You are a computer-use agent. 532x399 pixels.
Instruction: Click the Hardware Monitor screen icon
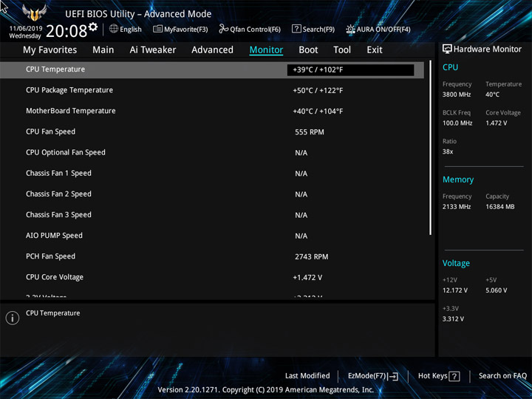[447, 49]
